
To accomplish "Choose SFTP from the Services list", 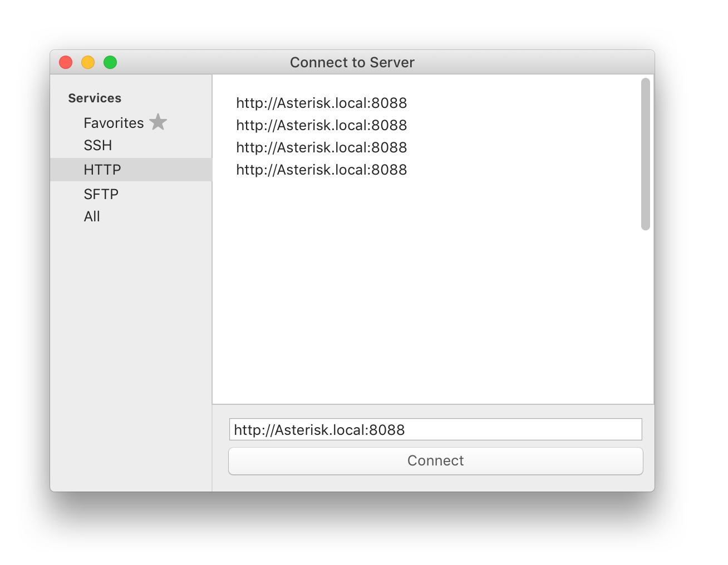I will point(101,194).
